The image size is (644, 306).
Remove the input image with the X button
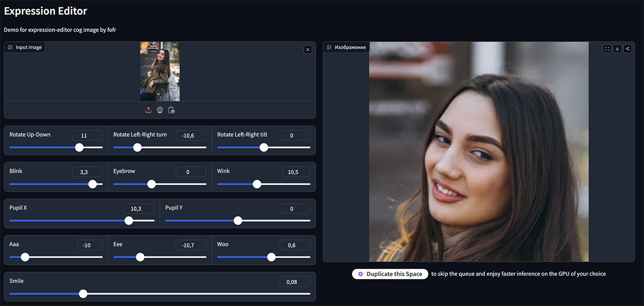[x=308, y=49]
